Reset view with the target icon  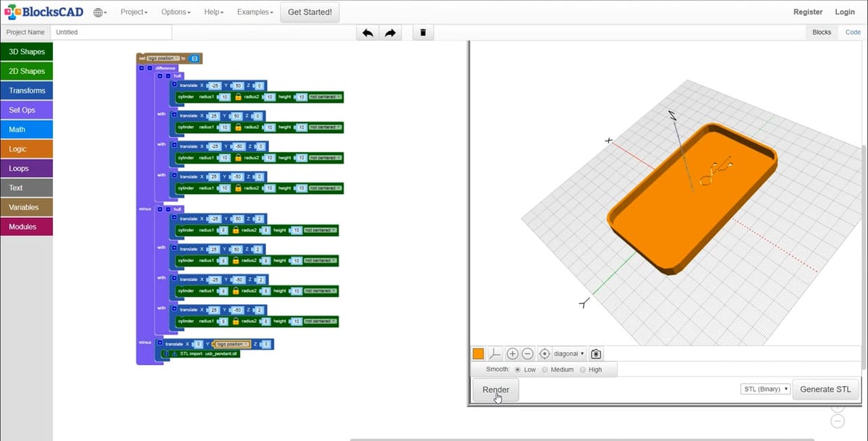[545, 353]
